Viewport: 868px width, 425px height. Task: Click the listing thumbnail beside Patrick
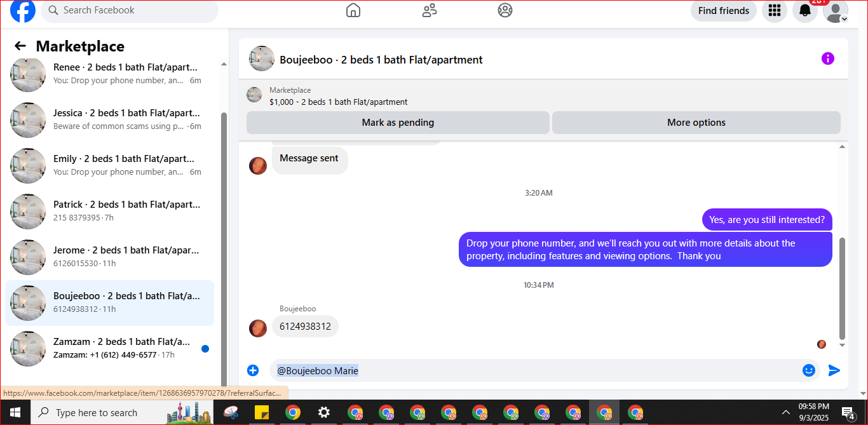pos(28,212)
